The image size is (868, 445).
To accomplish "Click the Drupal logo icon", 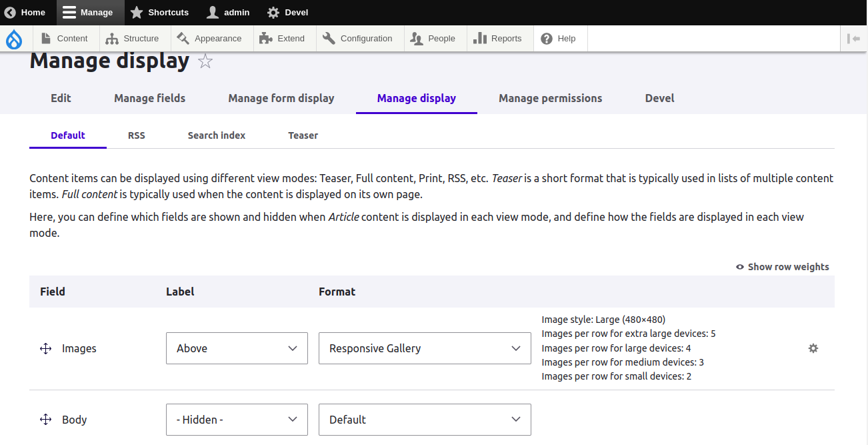I will 14,39.
